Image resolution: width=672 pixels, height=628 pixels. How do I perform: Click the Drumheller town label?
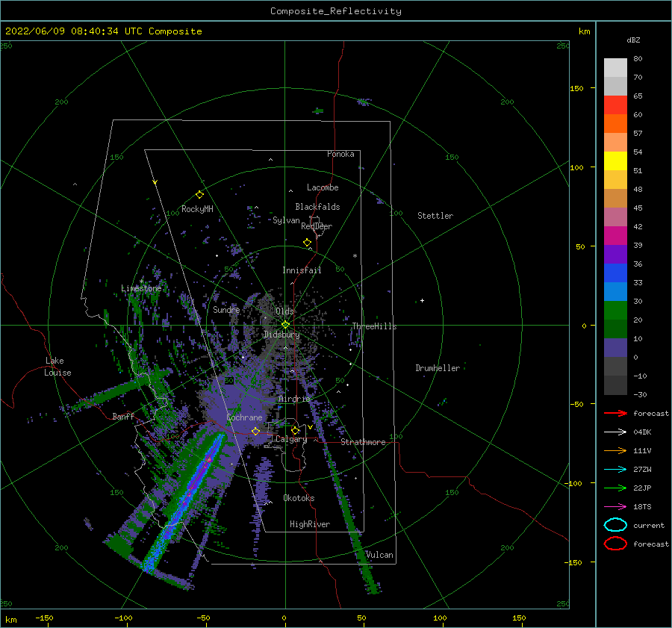438,368
